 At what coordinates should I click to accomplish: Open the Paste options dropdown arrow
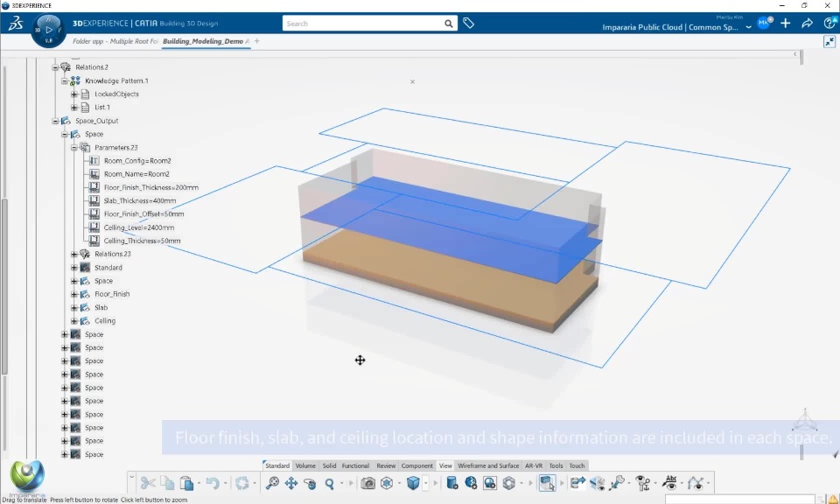(x=199, y=484)
